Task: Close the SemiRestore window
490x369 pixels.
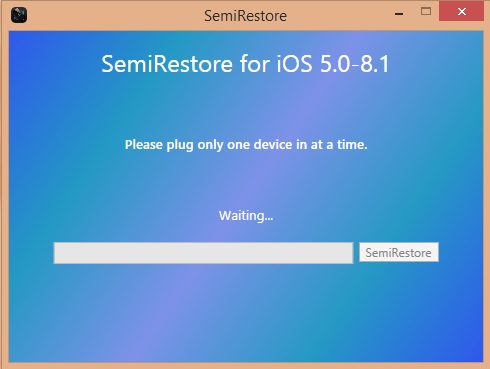Action: (461, 12)
